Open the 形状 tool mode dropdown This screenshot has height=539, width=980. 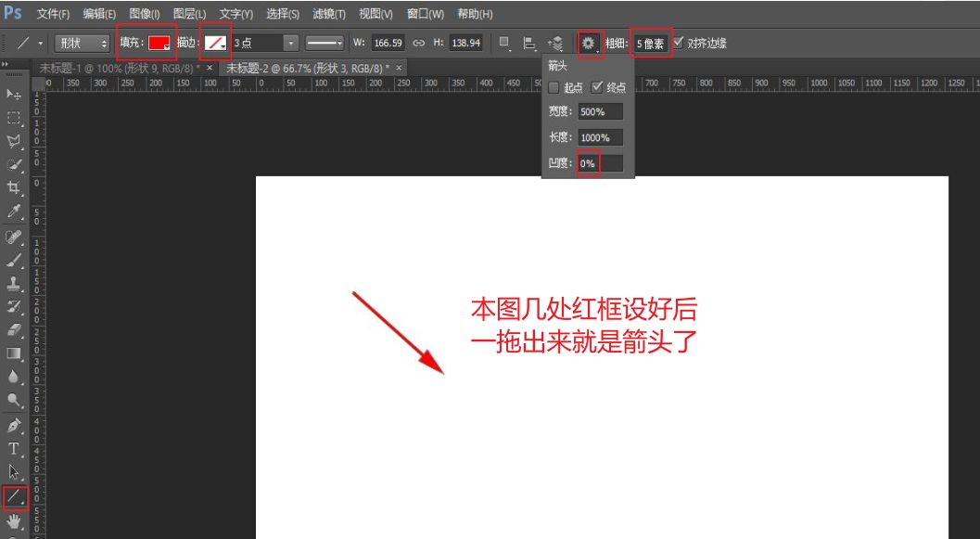point(82,44)
